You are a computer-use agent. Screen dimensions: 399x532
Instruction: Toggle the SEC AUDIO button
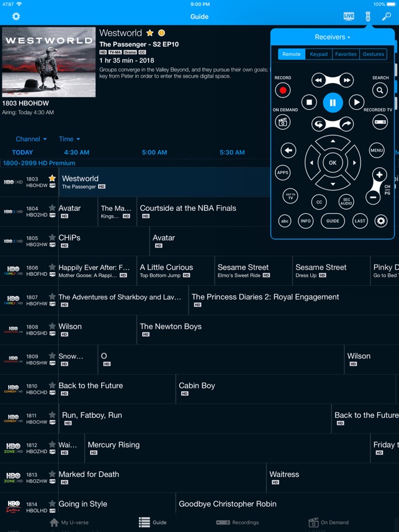coord(346,202)
